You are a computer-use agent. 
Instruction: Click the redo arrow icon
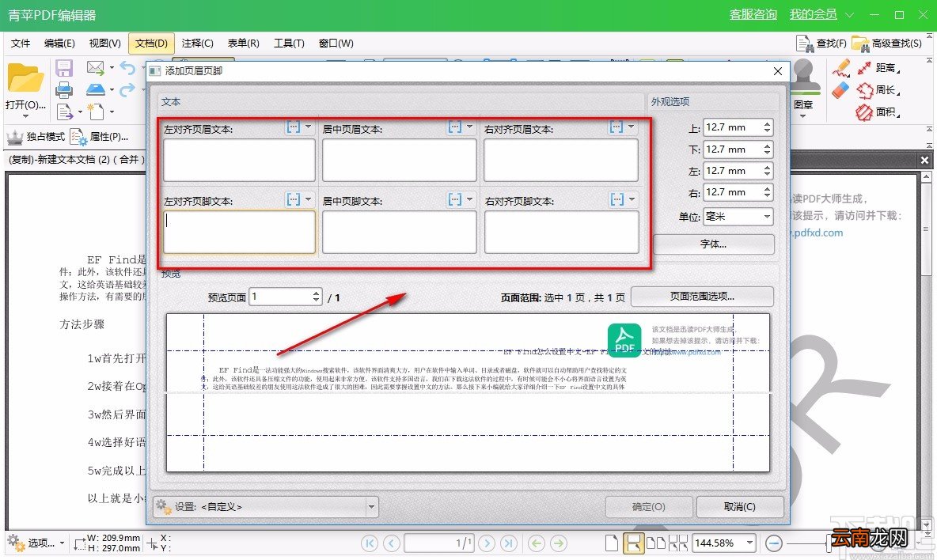click(x=127, y=89)
